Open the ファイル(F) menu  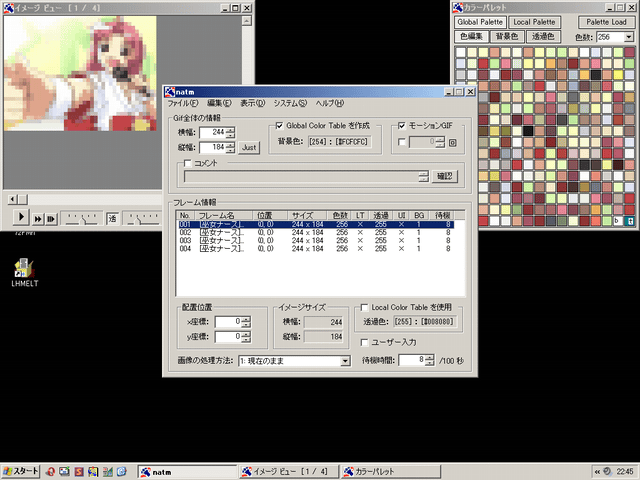[x=184, y=104]
